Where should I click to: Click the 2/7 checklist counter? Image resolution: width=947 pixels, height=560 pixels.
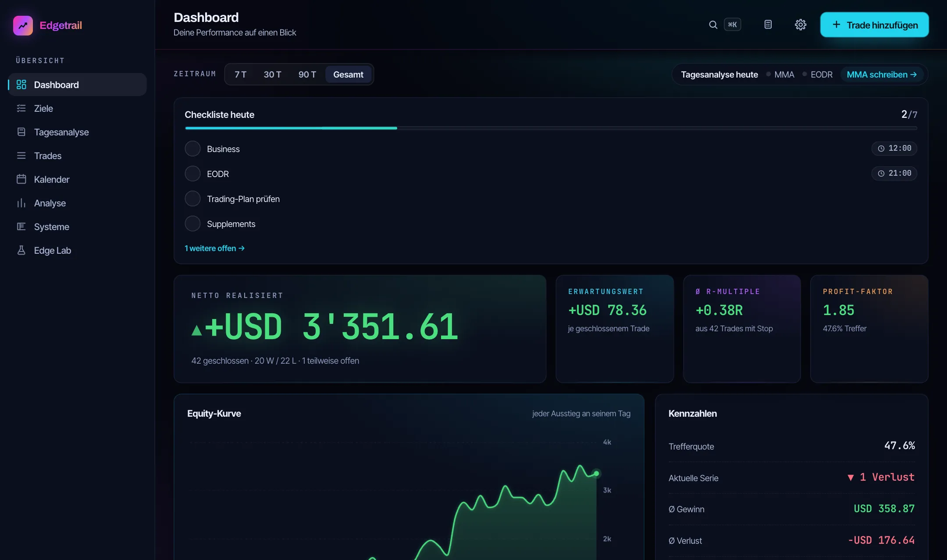click(909, 114)
